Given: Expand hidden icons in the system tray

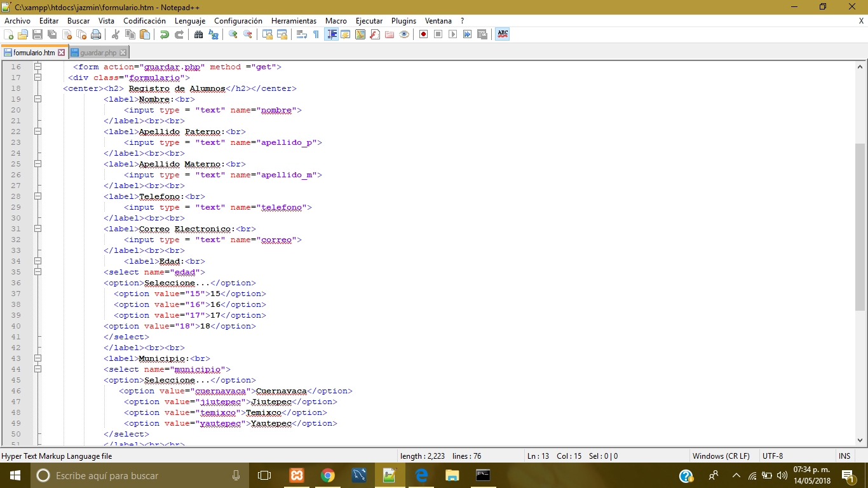Looking at the screenshot, I should point(735,475).
